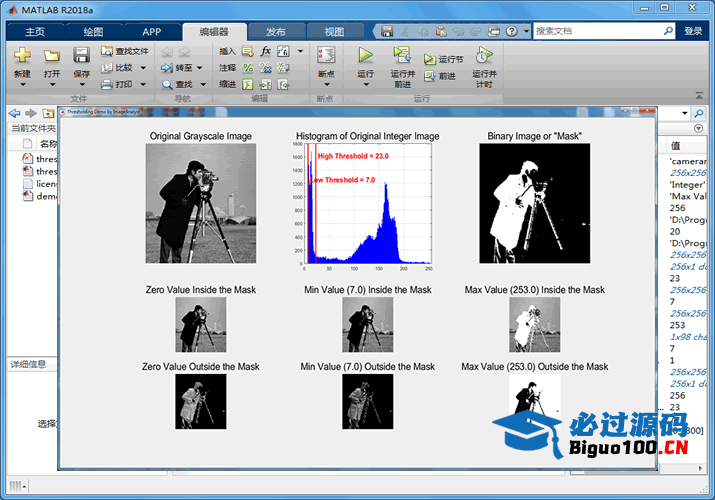Open dropdown under 新建 button

coord(22,85)
